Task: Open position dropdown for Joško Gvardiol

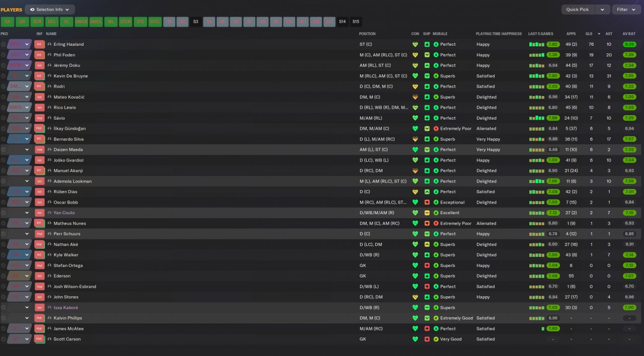Action: tap(27, 160)
